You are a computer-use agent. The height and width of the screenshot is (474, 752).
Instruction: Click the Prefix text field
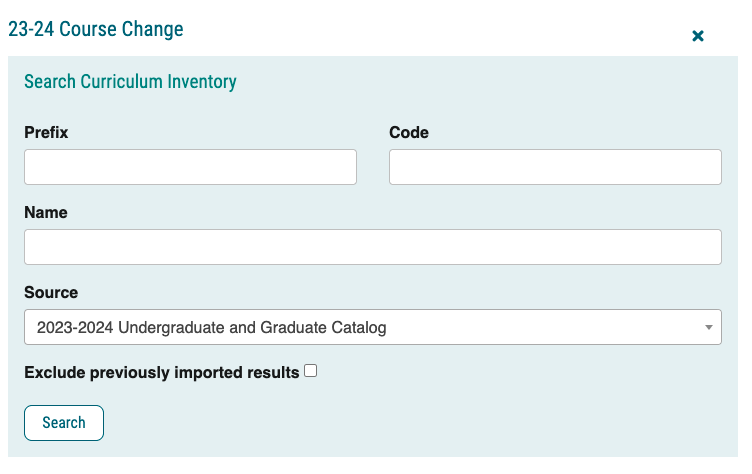pos(190,167)
